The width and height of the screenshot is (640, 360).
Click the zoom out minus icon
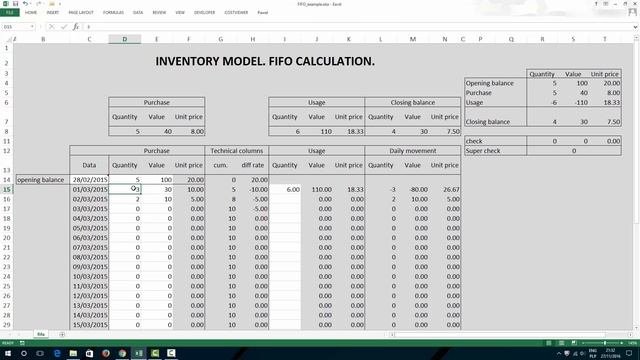click(583, 343)
